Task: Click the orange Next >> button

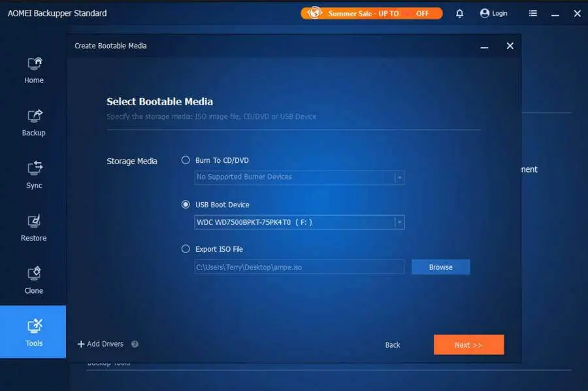Action: 468,345
